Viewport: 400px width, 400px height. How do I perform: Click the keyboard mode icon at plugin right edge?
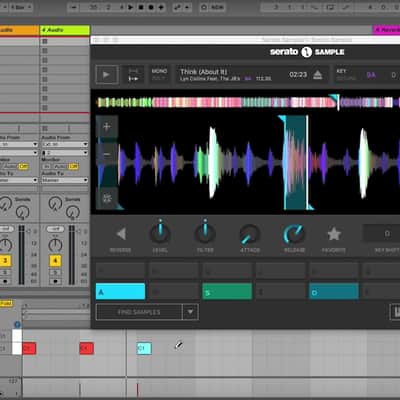click(395, 312)
